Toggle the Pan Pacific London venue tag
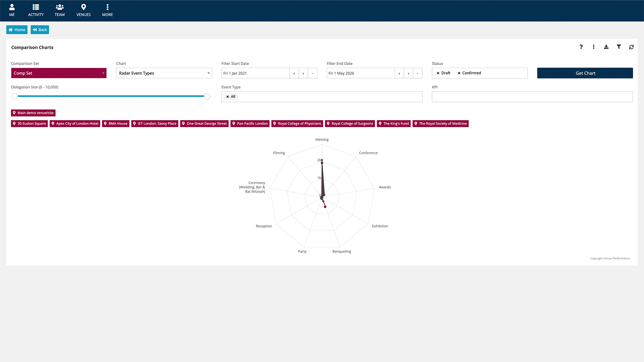This screenshot has width=644, height=362. 250,124
